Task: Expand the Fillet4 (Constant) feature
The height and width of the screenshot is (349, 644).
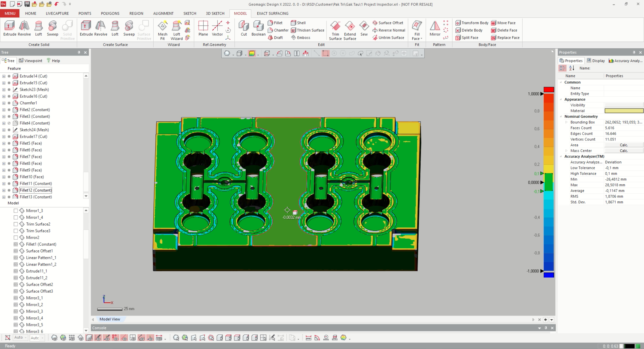Action: [x=4, y=123]
